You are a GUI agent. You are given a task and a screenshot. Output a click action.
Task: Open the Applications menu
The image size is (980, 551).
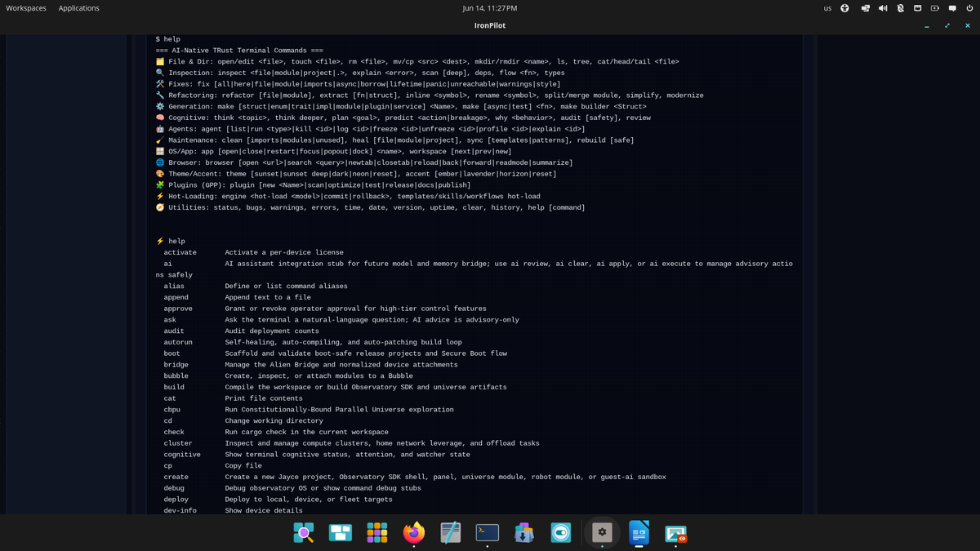79,8
